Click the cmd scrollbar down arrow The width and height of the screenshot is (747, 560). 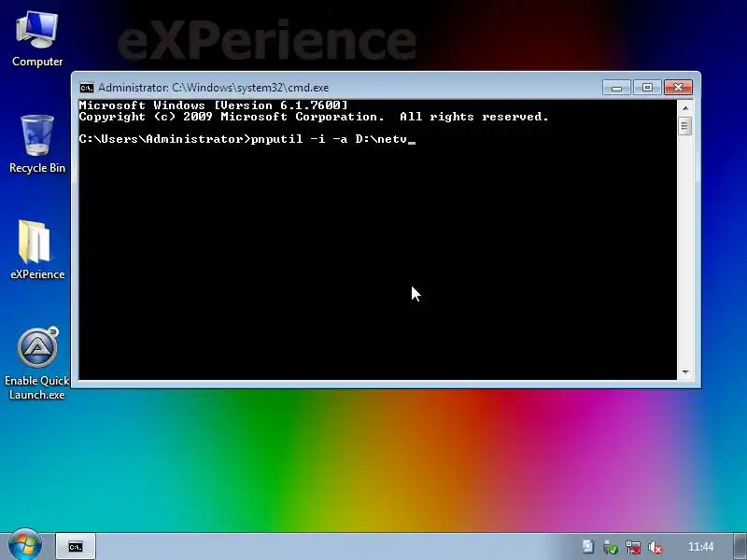click(685, 371)
